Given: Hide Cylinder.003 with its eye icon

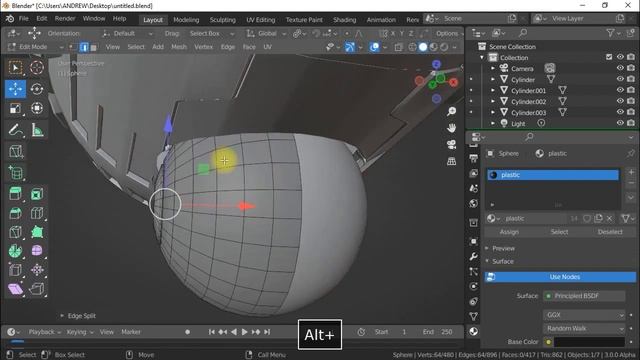Looking at the screenshot, I should pyautogui.click(x=620, y=112).
